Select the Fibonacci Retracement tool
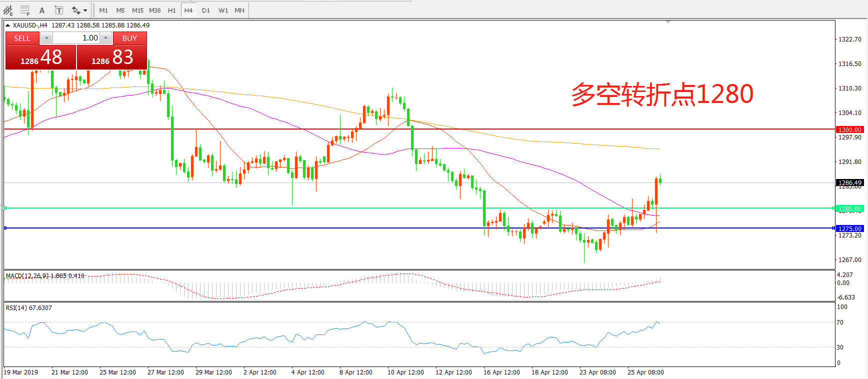This screenshot has height=379, width=868. 25,10
